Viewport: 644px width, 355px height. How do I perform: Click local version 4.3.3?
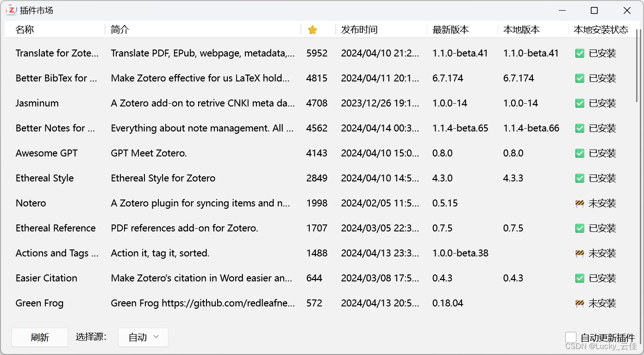click(x=513, y=178)
